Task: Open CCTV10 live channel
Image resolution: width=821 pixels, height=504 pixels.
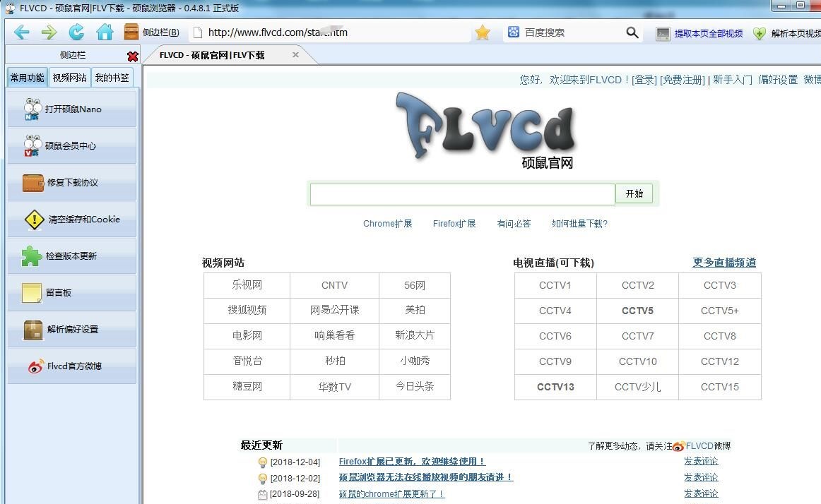Action: pyautogui.click(x=637, y=361)
